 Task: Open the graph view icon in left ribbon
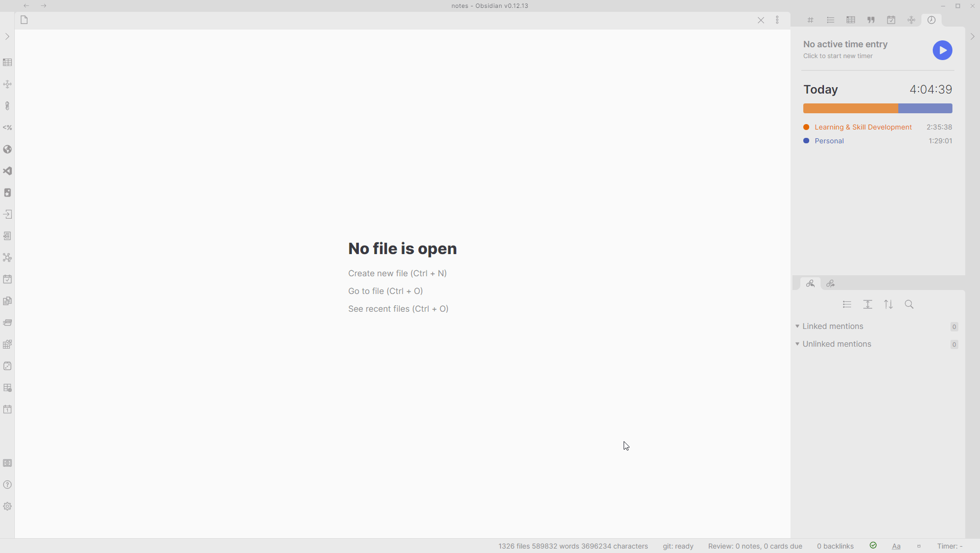coord(7,258)
